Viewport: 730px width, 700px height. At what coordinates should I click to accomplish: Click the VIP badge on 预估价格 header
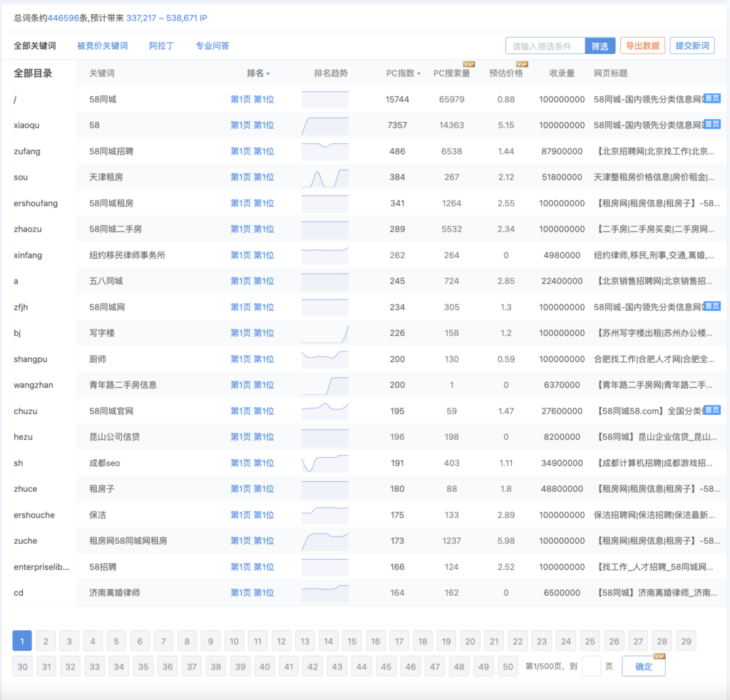coord(522,64)
